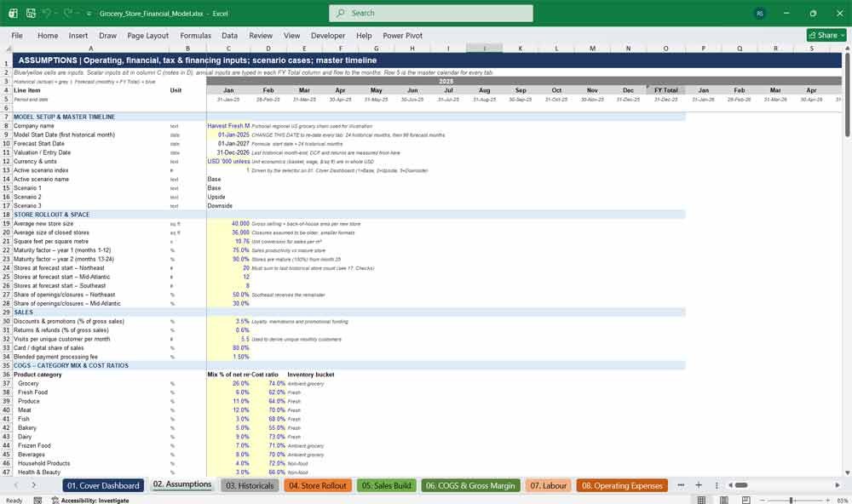The image size is (852, 504).
Task: Select Blended payment processing fee 1.50% cell
Action: 228,357
